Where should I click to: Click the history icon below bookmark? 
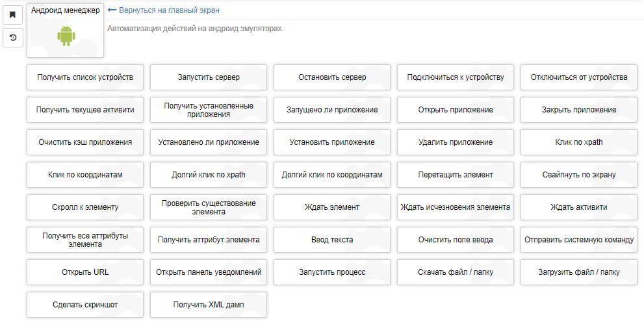click(12, 38)
